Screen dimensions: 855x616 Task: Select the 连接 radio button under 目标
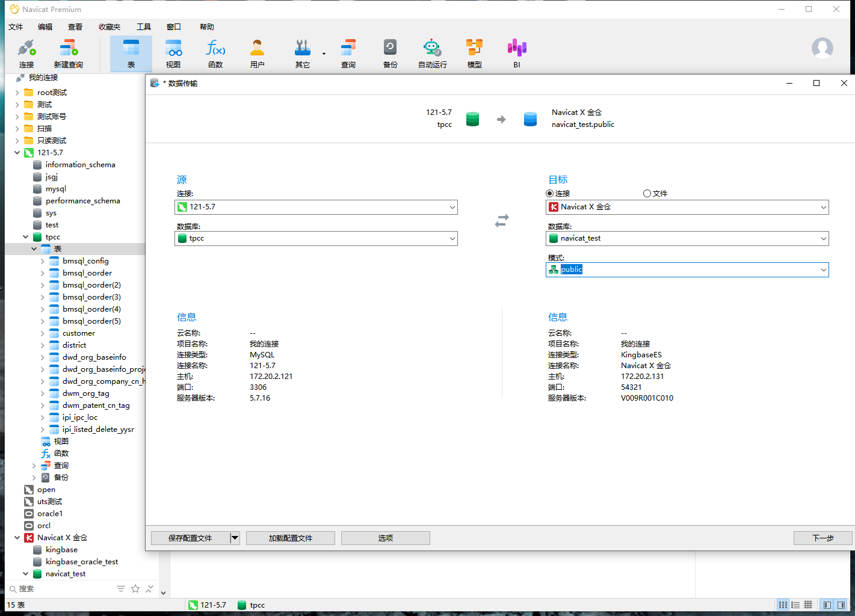549,194
